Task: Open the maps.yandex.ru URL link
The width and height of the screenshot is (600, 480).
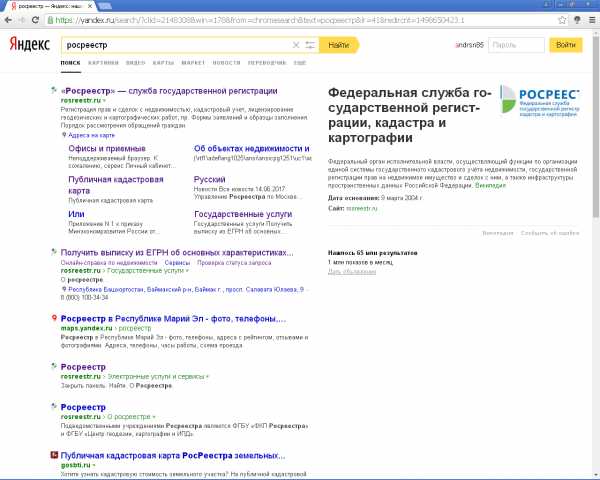Action: click(x=86, y=328)
